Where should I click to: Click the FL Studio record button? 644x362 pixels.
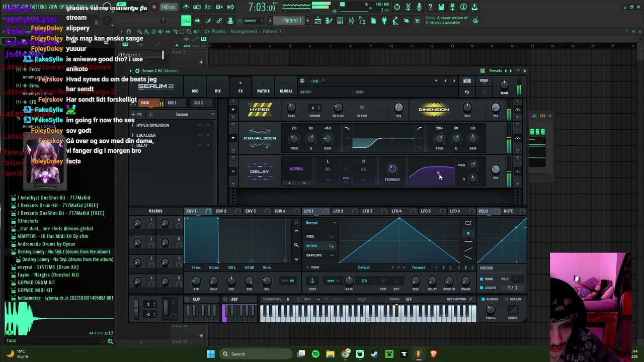(x=154, y=7)
